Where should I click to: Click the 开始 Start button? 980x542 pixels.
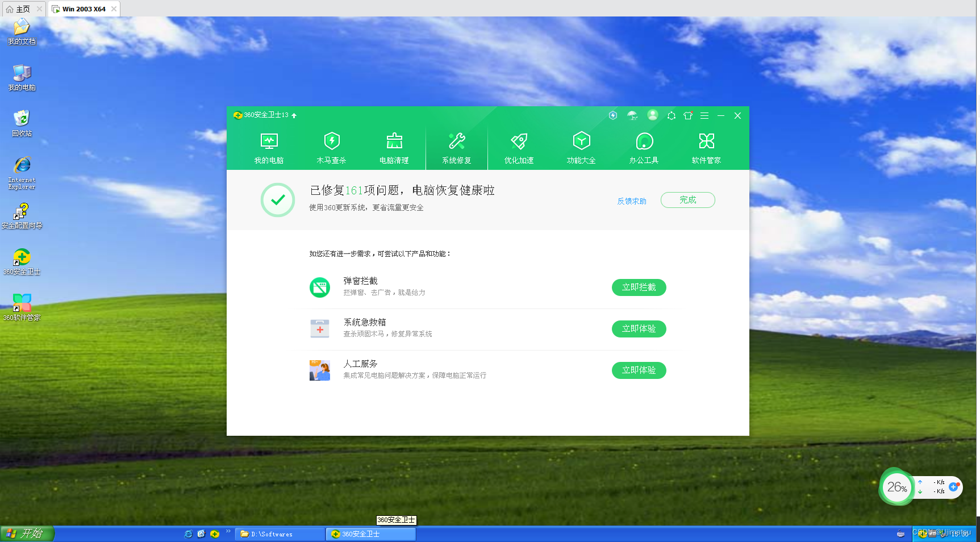(x=27, y=534)
